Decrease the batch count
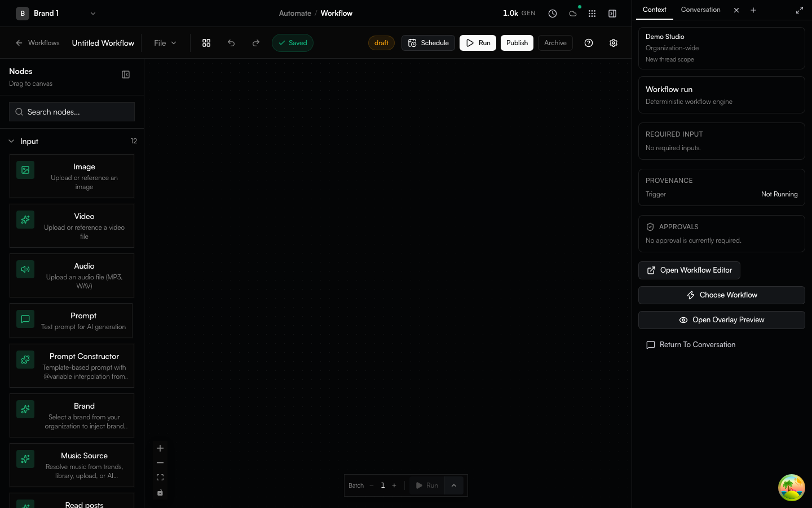The height and width of the screenshot is (508, 812). (x=372, y=485)
